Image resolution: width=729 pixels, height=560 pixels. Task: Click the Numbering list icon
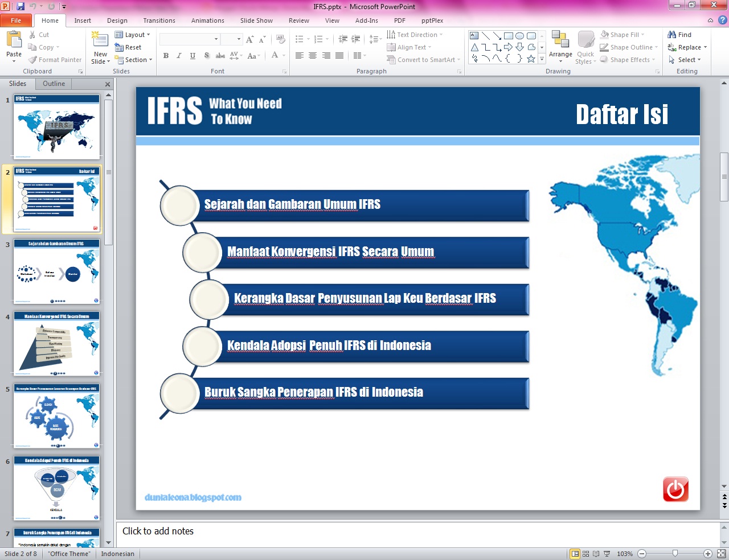[x=318, y=39]
